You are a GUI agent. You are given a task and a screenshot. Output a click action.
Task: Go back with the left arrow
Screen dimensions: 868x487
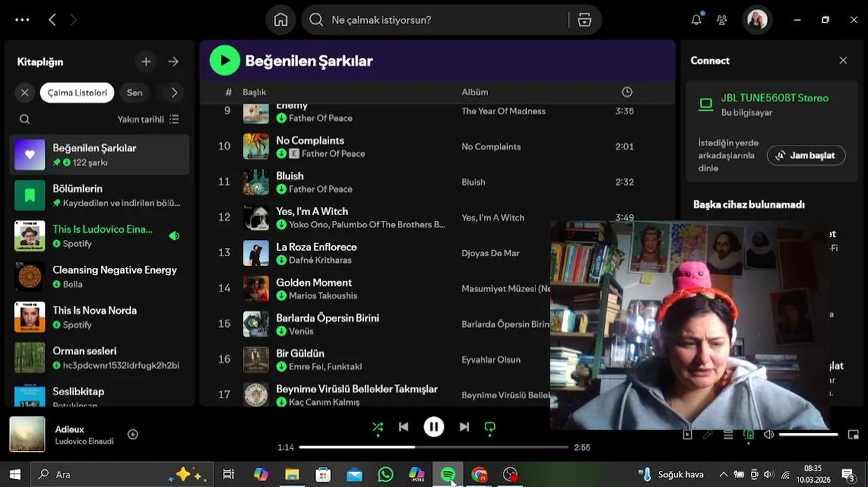coord(52,20)
